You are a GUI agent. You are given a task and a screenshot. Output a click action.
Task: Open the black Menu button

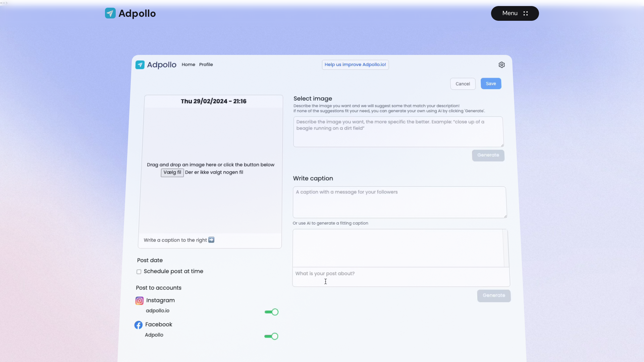(515, 13)
